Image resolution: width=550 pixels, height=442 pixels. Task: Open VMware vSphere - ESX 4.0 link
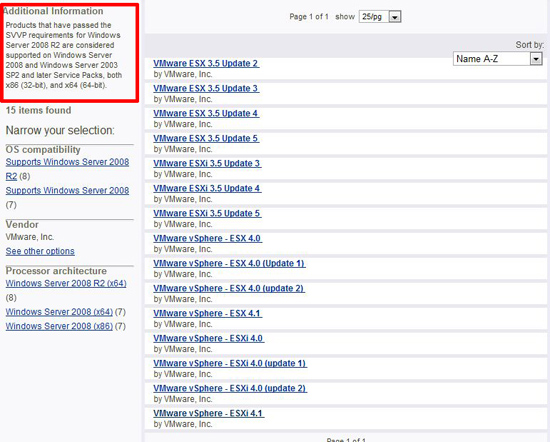click(x=207, y=238)
